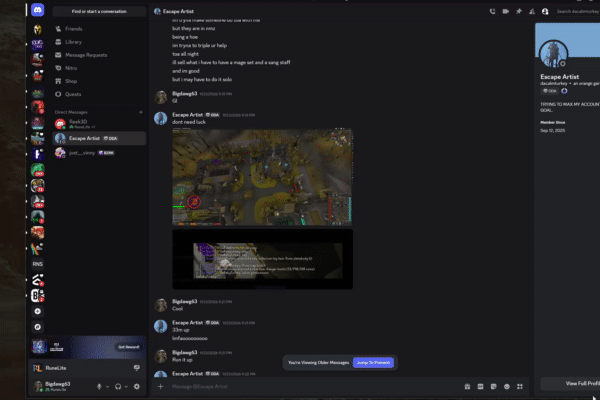Open the gift picker icon
This screenshot has height=400, width=600.
[x=467, y=387]
